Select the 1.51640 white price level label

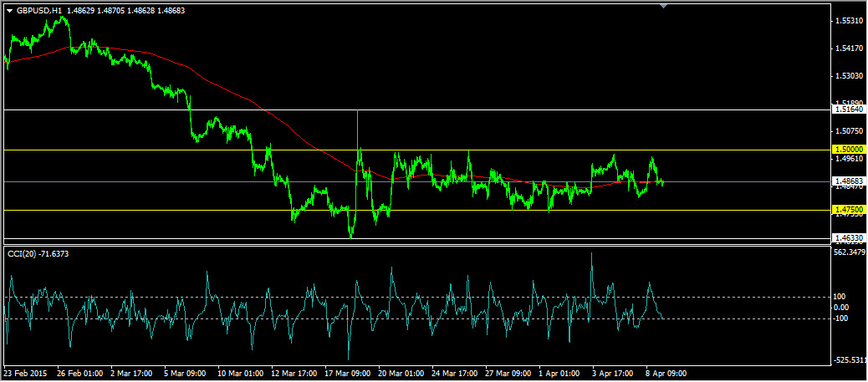[x=849, y=110]
